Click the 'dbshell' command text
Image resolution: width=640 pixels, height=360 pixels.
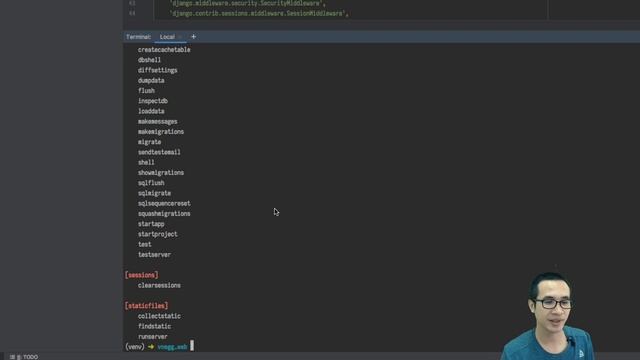coord(149,60)
